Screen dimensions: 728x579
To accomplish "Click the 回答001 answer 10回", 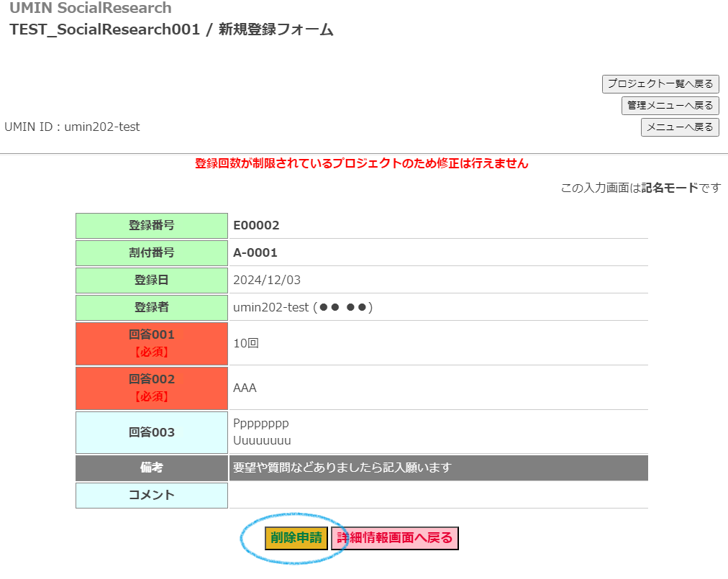I will tap(246, 344).
